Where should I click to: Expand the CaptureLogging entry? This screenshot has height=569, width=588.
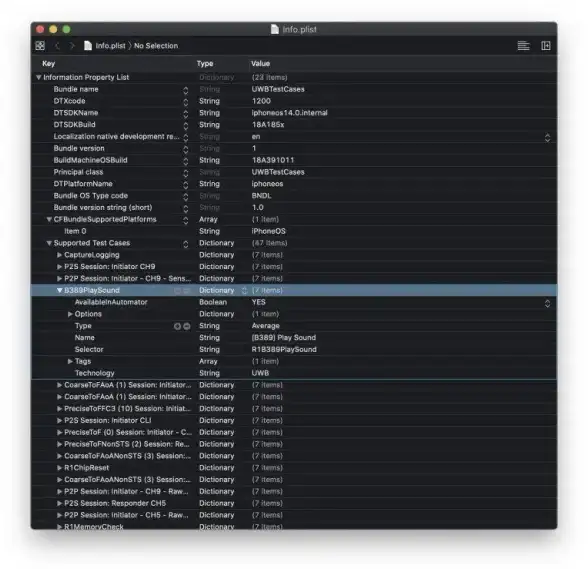59,255
